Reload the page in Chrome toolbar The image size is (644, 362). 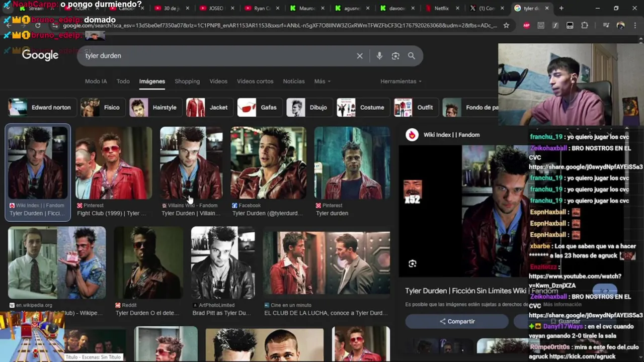[38, 25]
